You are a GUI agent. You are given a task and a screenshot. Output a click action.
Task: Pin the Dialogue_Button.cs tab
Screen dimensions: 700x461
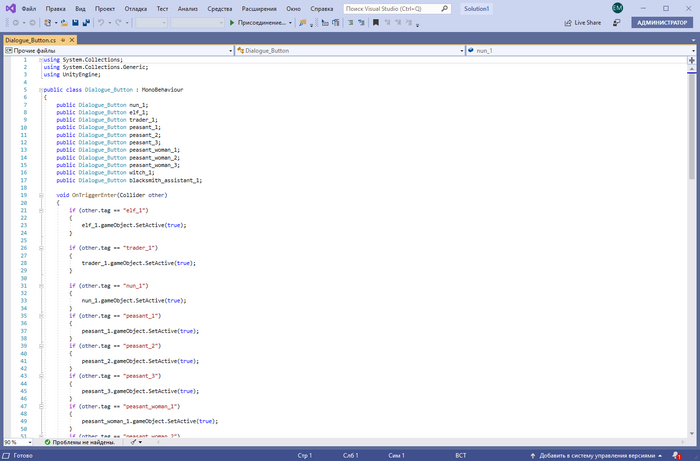point(64,39)
